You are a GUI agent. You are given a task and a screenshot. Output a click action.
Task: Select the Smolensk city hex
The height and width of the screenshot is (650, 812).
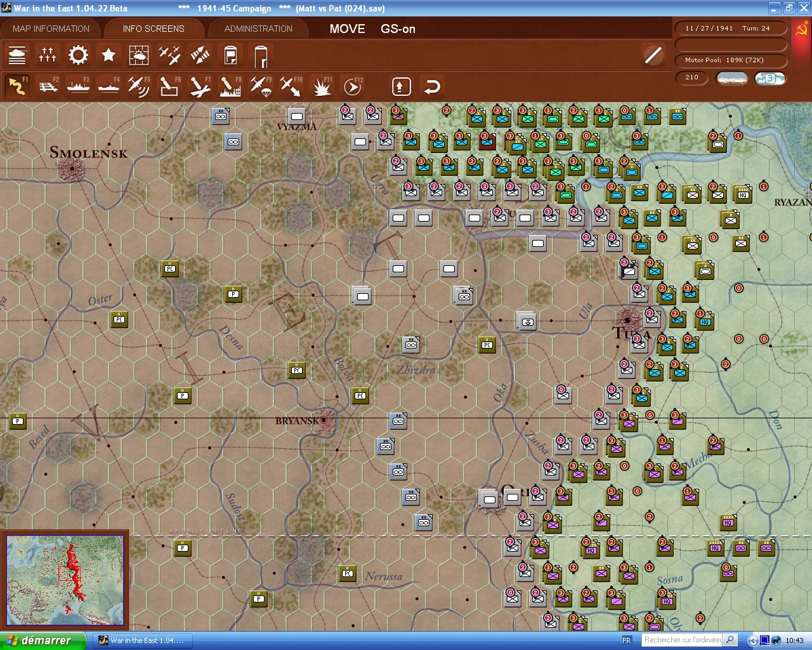click(72, 169)
